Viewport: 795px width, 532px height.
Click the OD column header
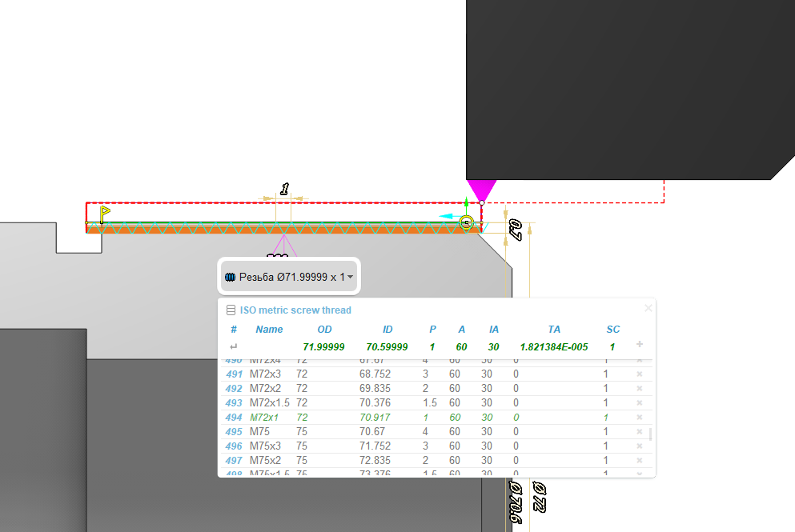click(x=324, y=330)
